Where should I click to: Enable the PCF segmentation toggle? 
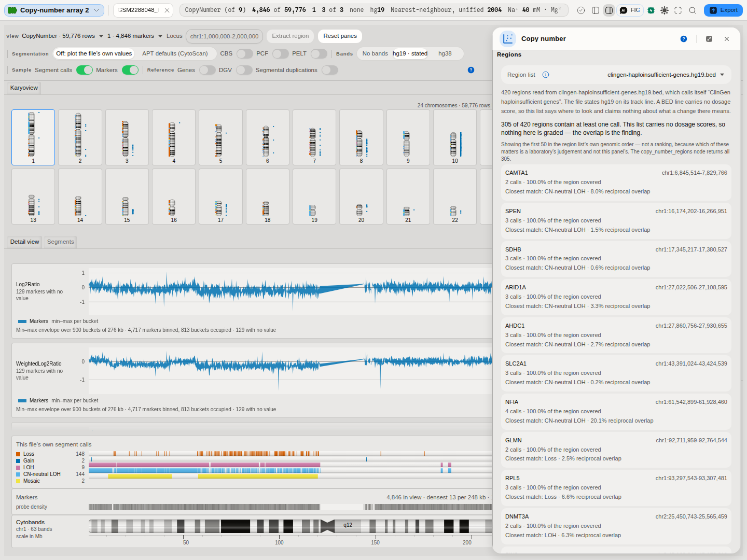(x=280, y=53)
